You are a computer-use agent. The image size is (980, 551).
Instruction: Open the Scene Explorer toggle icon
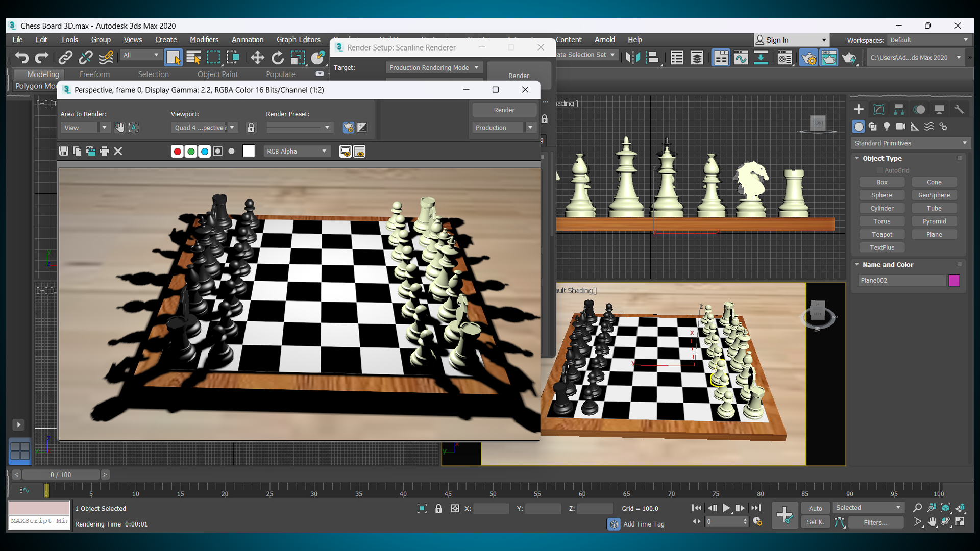point(677,58)
